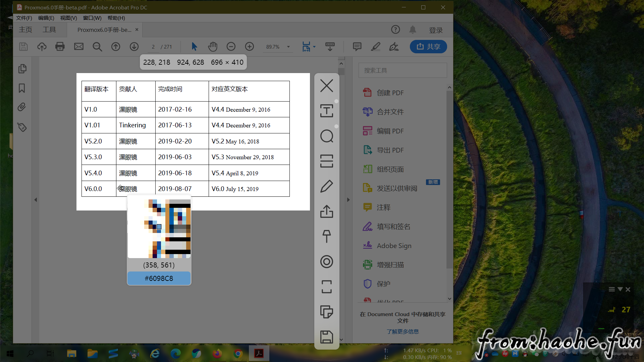The height and width of the screenshot is (362, 644).
Task: Click the upload to cloud icon
Action: [x=42, y=47]
